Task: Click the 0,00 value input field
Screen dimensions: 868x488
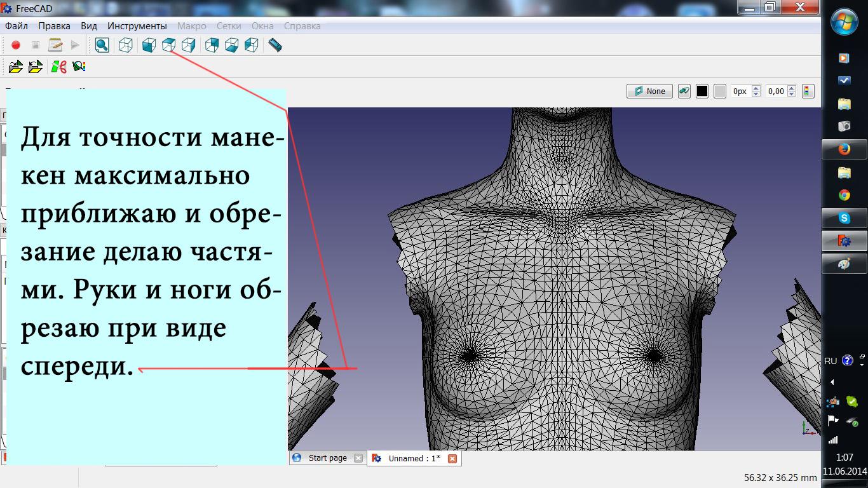Action: 776,91
